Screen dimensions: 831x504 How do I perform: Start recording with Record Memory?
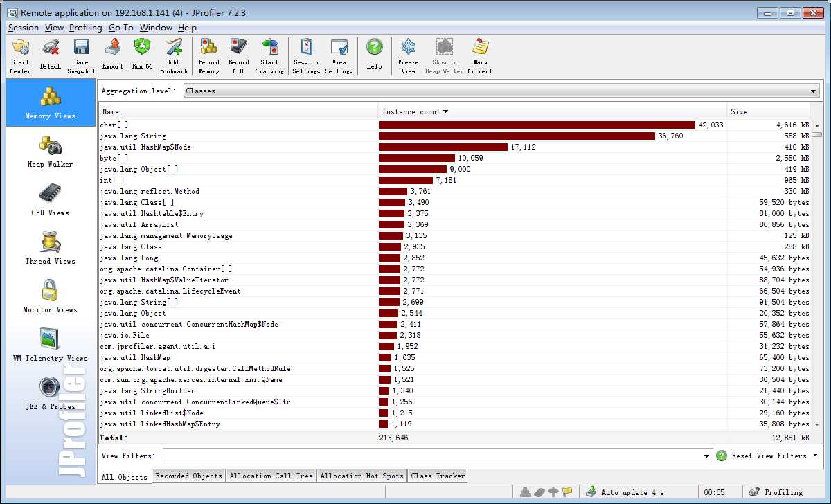pyautogui.click(x=208, y=56)
